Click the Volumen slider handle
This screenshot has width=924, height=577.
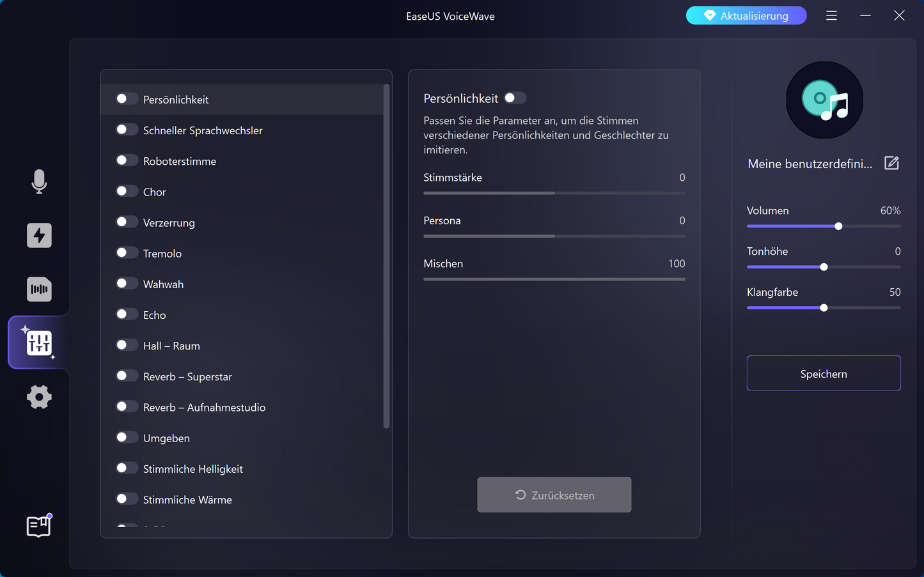point(838,226)
